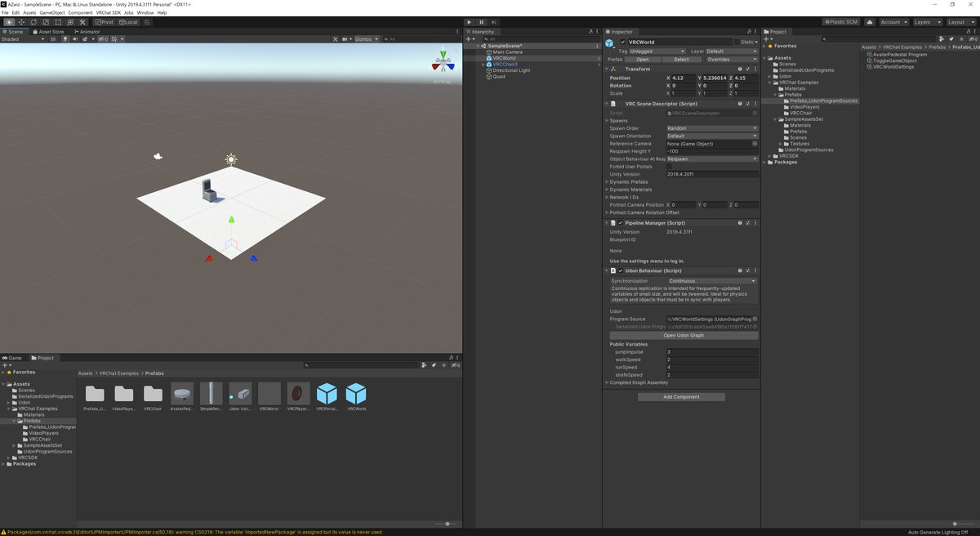This screenshot has width=980, height=536.
Task: Select the Hand view tool
Action: [x=9, y=22]
